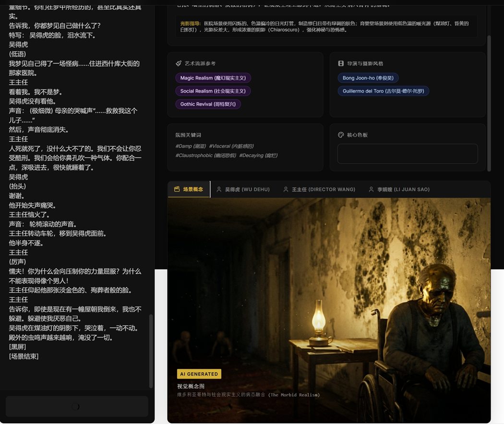
Task: Switch to the 李娟嫂 (LI JUAN SAO) tab
Action: (x=403, y=189)
